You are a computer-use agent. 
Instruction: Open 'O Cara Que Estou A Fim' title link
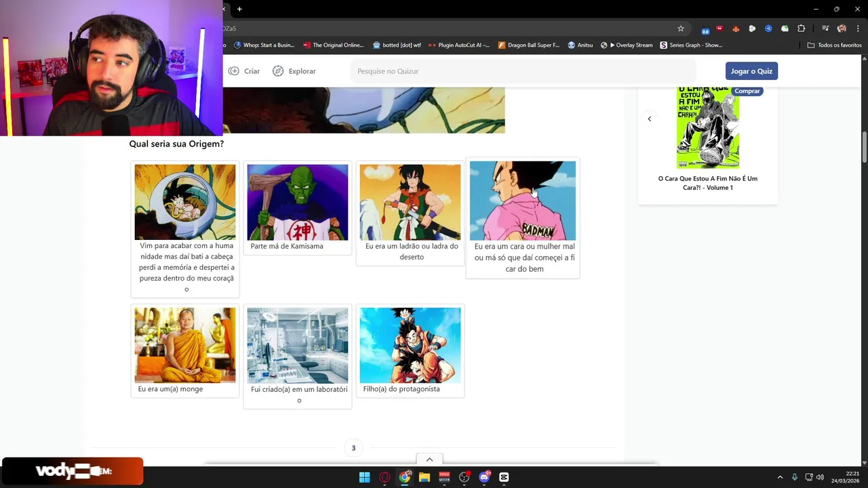click(x=708, y=183)
